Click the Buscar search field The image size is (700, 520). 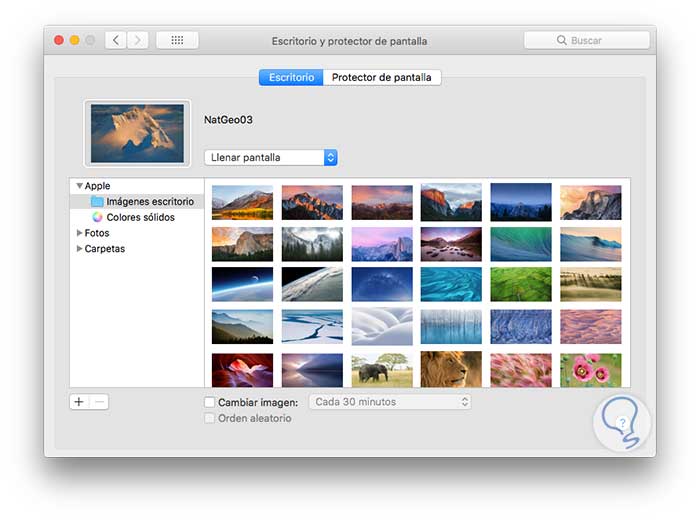pyautogui.click(x=587, y=40)
